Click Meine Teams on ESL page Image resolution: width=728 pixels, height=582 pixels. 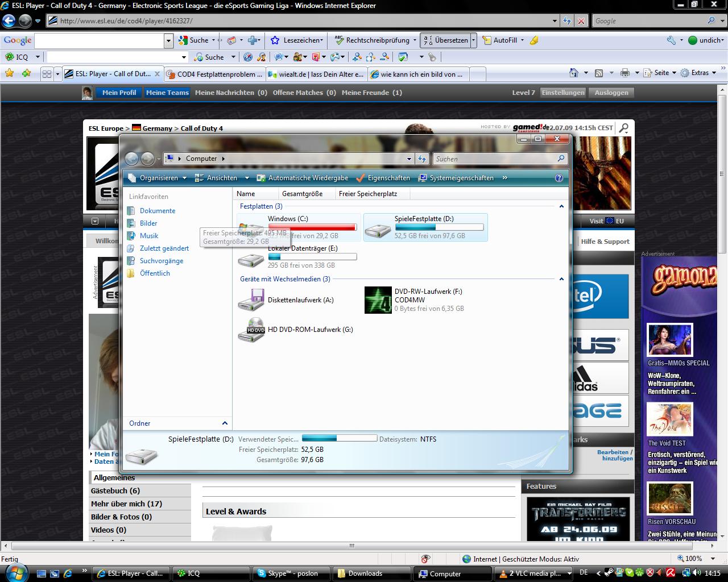coord(167,93)
